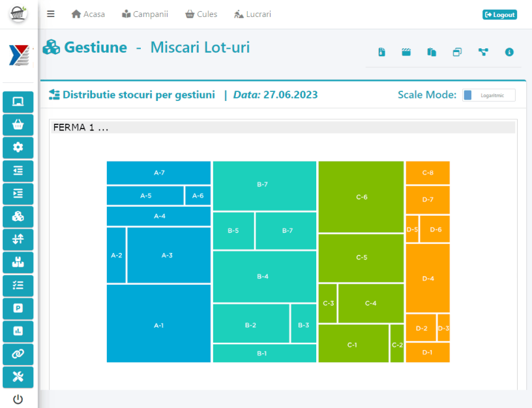The width and height of the screenshot is (532, 408).
Task: Open the Cules menu link
Action: (201, 14)
